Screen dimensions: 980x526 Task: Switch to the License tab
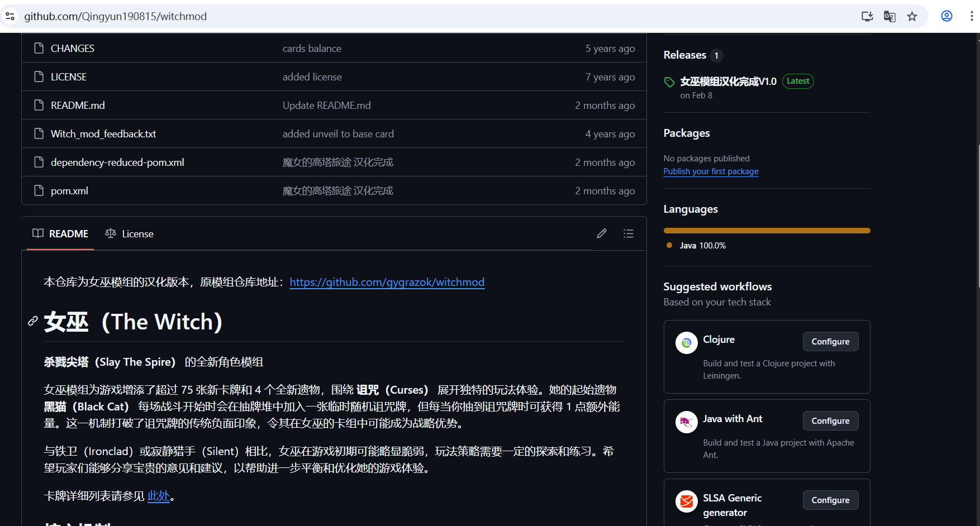[129, 233]
